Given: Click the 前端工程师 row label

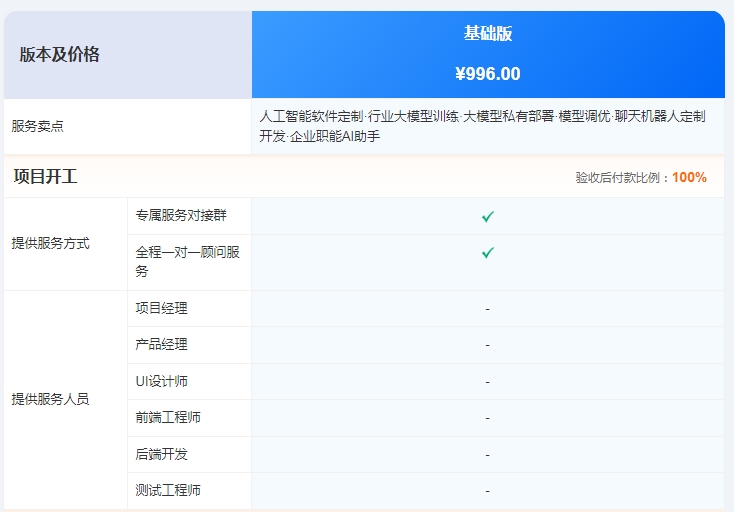Looking at the screenshot, I should [168, 417].
